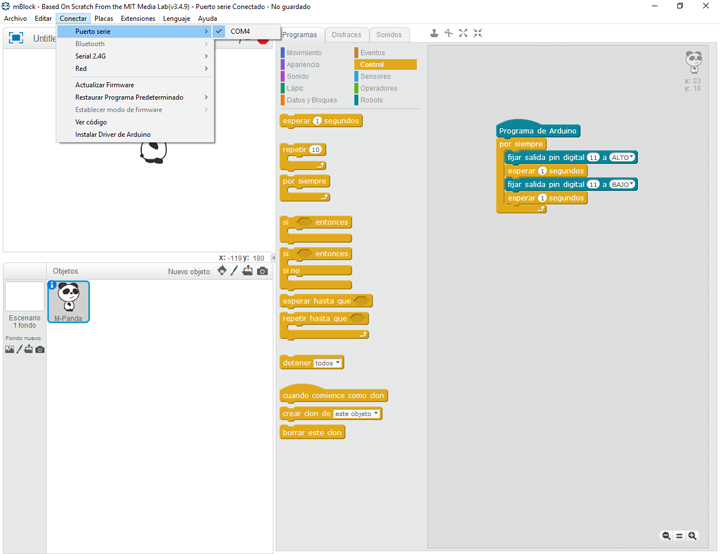Viewport: 720px width, 554px height.
Task: Zoom in on the scripts area
Action: pyautogui.click(x=692, y=536)
